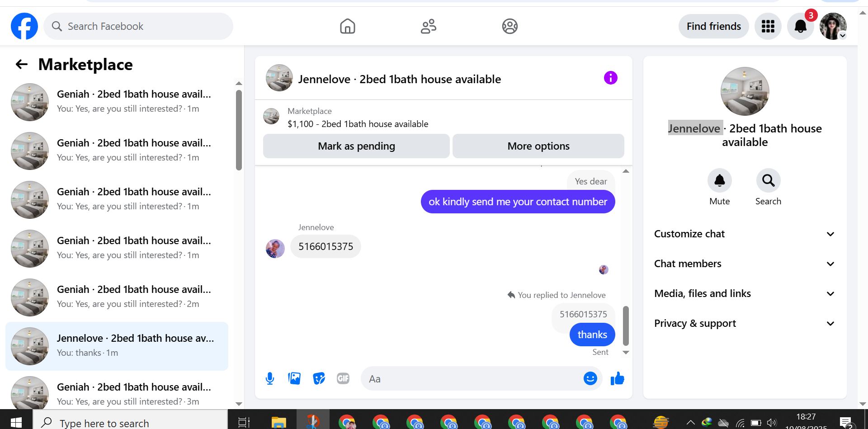Attach a photo using image icon
This screenshot has height=429, width=868.
[x=294, y=378]
